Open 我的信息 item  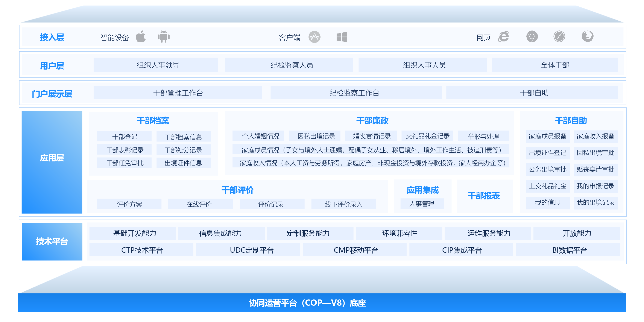click(x=548, y=203)
